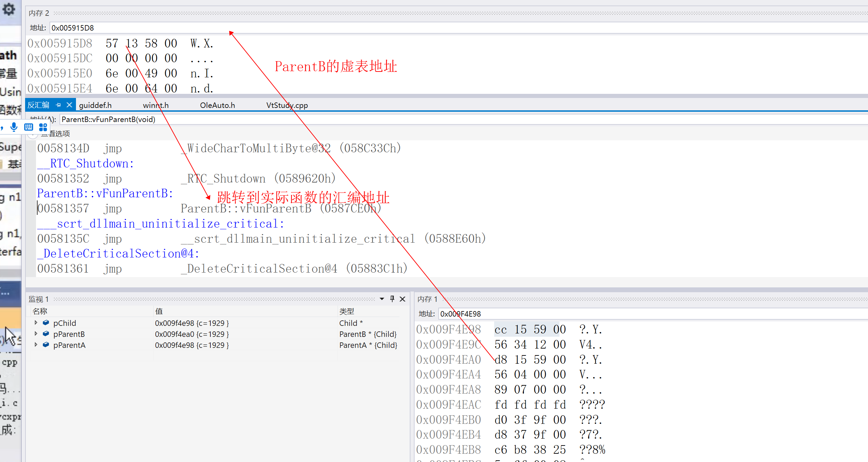Screen dimensions: 868x462
Task: Switch to the guiddef.h tab
Action: click(95, 105)
